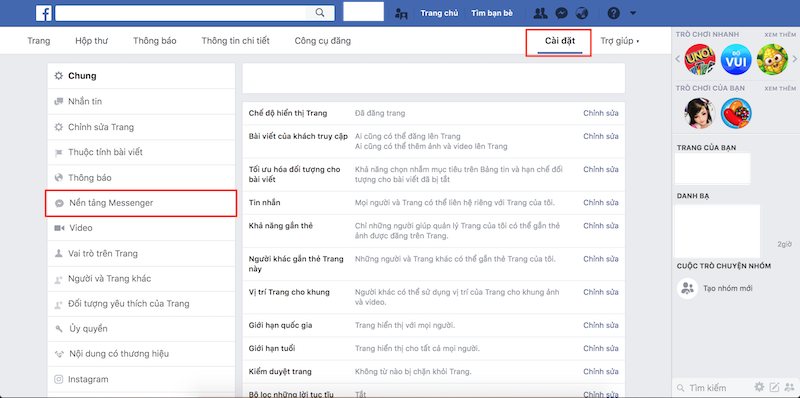Show previous quick games with left arrow
This screenshot has height=398, width=800.
(678, 59)
